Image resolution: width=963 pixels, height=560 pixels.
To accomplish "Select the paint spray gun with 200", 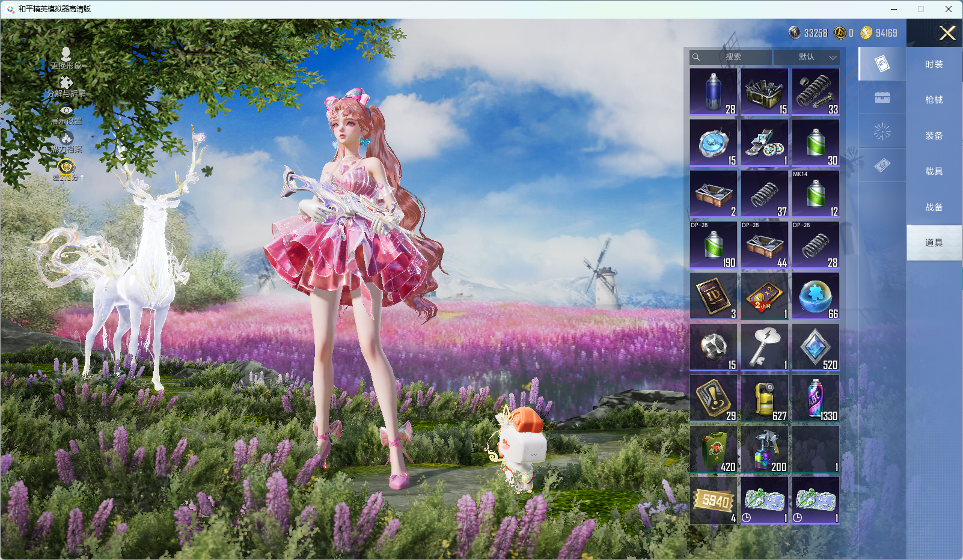I will point(765,449).
